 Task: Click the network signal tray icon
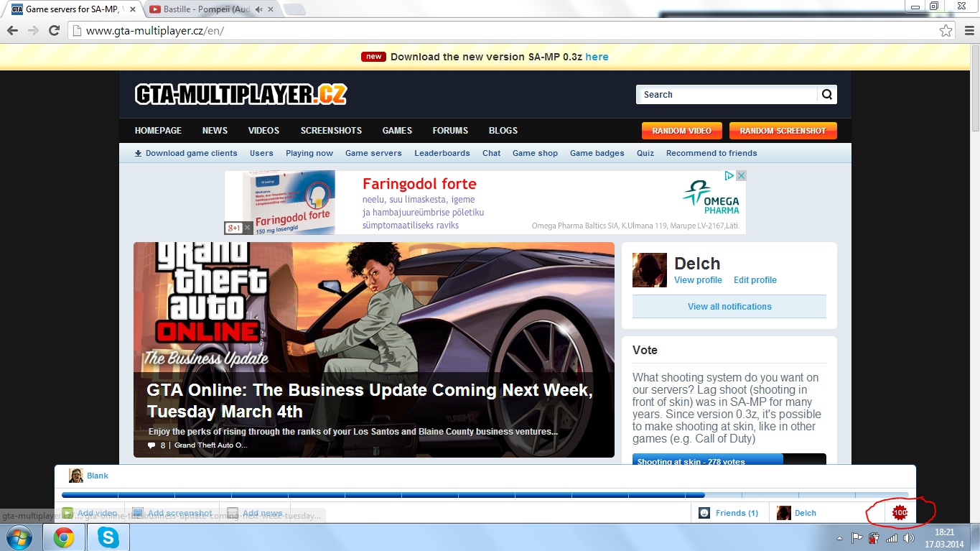(x=891, y=538)
